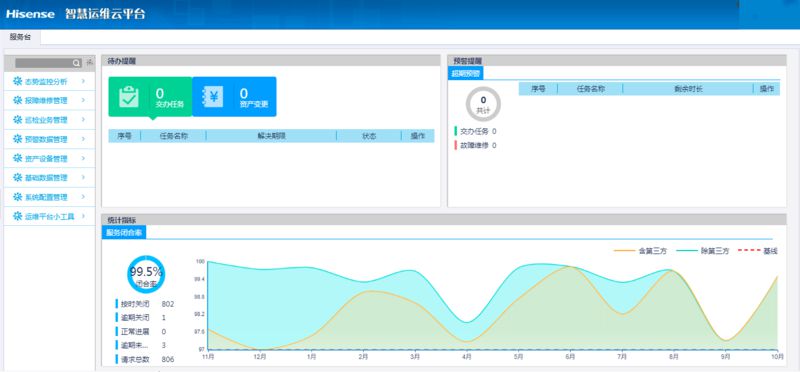Click the 解决期限 column header
Viewport: 800px width, 372px height.
271,136
